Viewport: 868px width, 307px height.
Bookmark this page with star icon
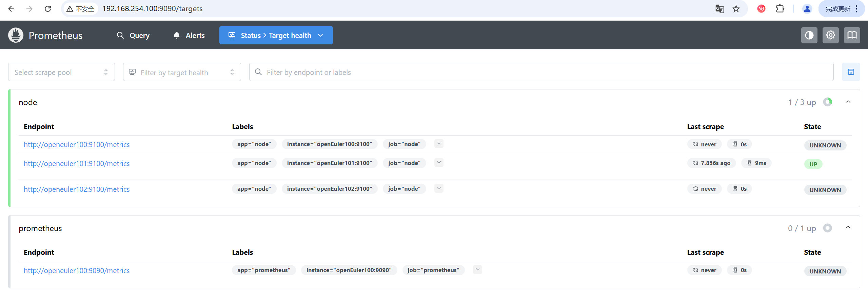pos(736,9)
